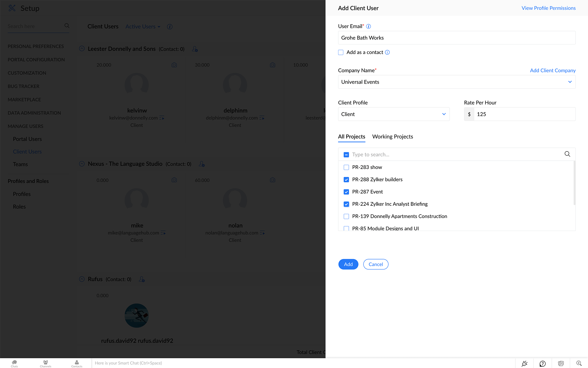The image size is (588, 368).
Task: Click the sidebar search magnifier icon
Action: pyautogui.click(x=67, y=26)
